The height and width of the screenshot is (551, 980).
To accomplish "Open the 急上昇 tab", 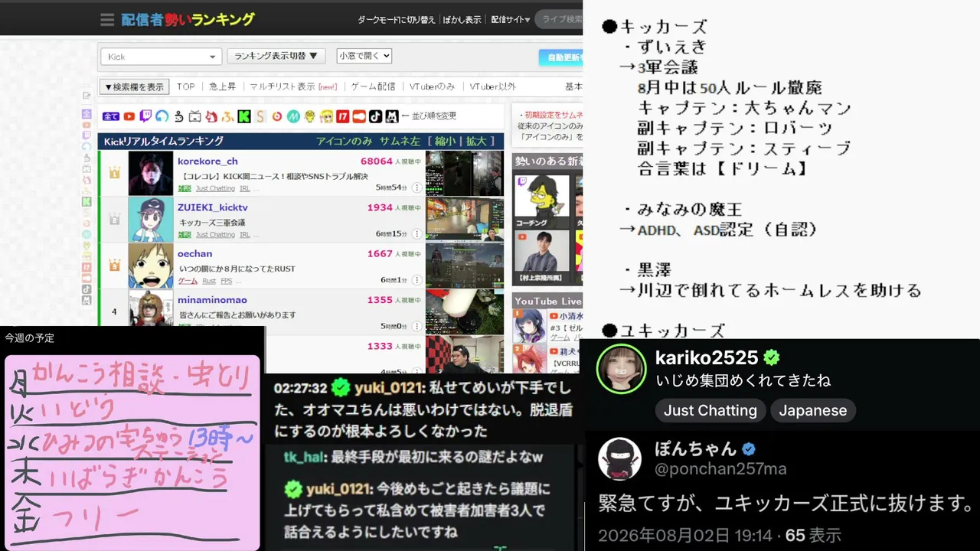I will (x=223, y=87).
